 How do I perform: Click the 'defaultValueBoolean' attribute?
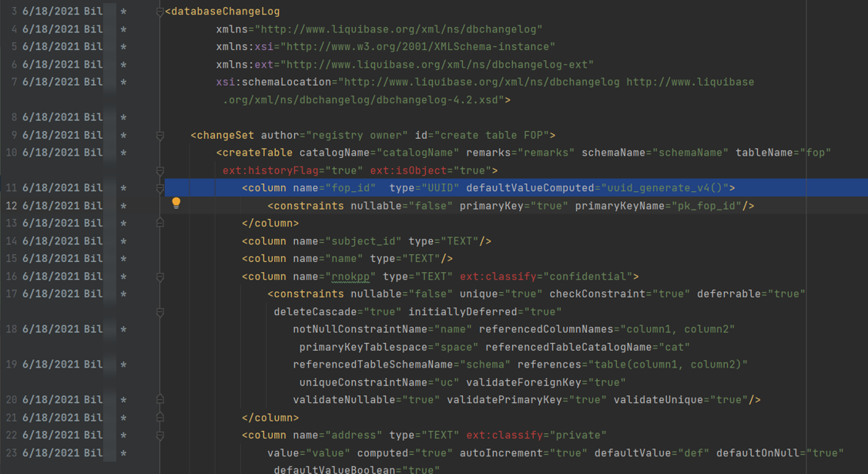pyautogui.click(x=334, y=469)
